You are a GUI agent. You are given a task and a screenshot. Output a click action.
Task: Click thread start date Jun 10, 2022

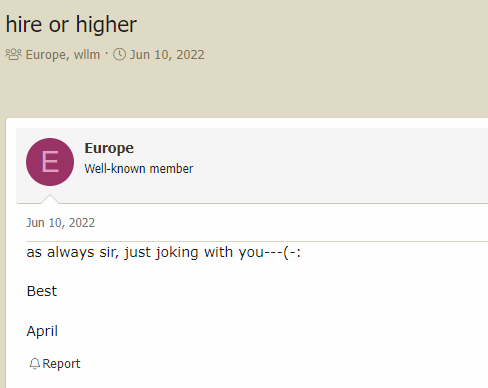tap(167, 55)
